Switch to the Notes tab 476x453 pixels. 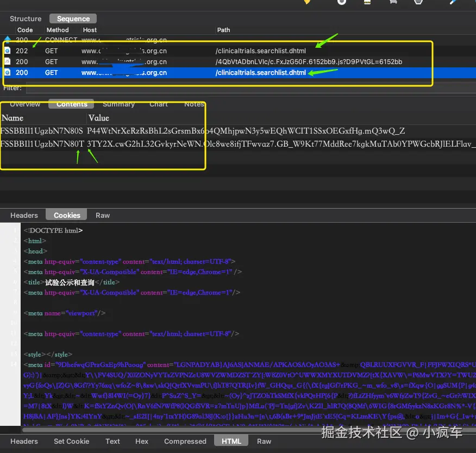tap(194, 104)
